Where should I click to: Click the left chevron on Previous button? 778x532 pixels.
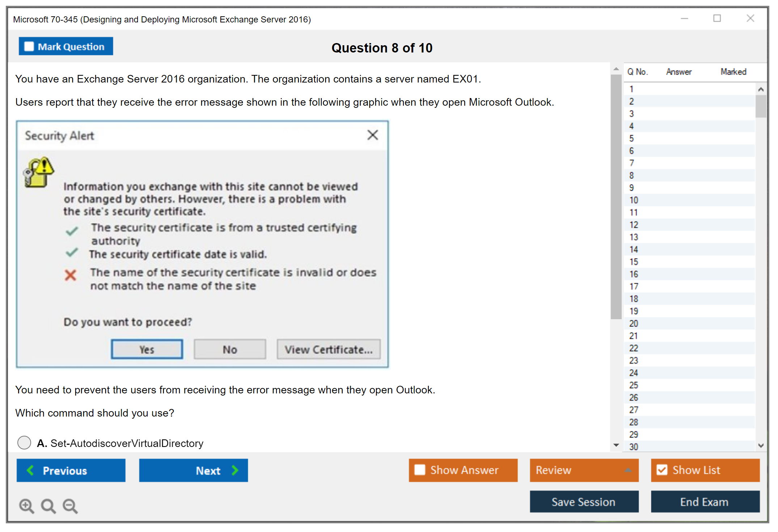(30, 470)
